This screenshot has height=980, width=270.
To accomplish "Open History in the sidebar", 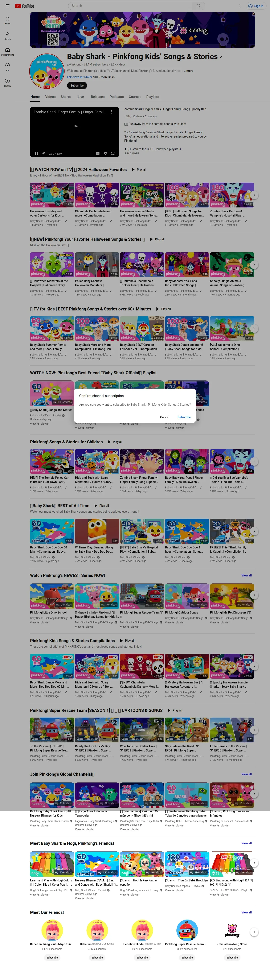I will pos(8,83).
